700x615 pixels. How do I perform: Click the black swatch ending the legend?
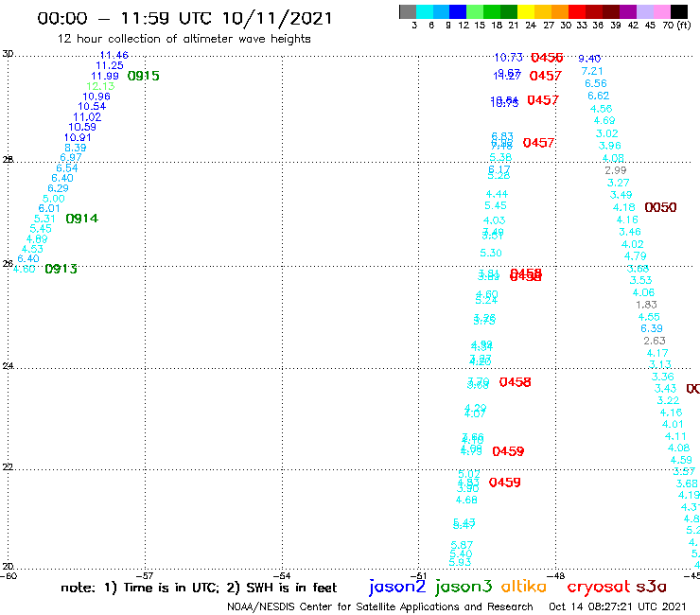pyautogui.click(x=678, y=11)
